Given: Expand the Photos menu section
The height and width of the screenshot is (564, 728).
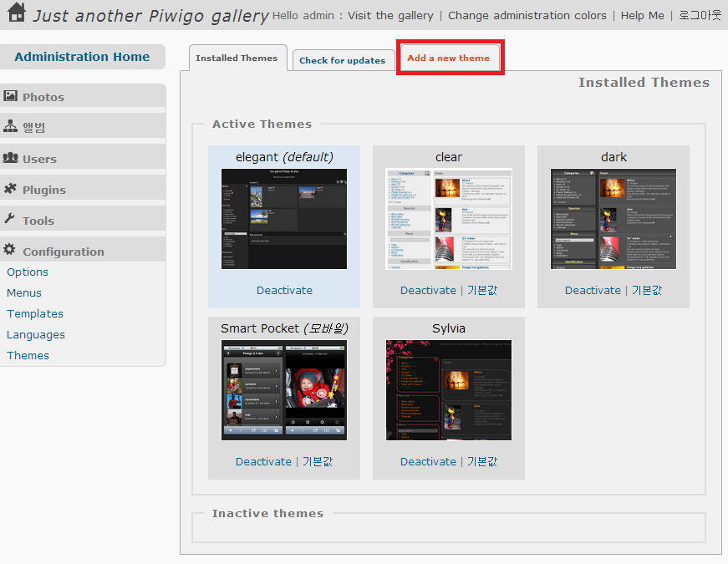Looking at the screenshot, I should click(x=43, y=97).
